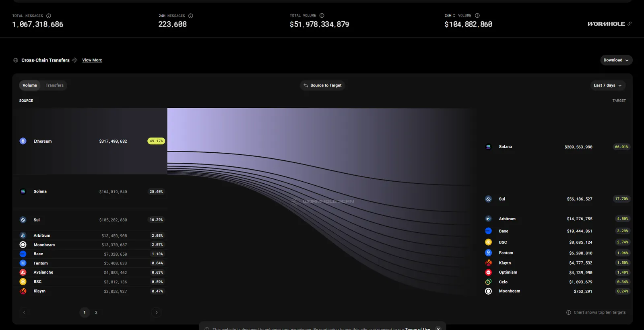Select page 1 of source list
Image resolution: width=644 pixels, height=330 pixels.
point(85,312)
